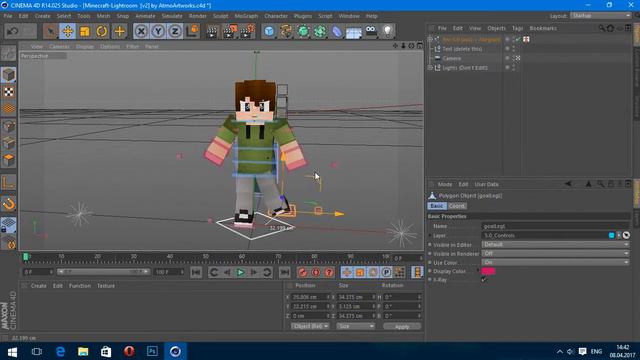This screenshot has height=360, width=640.
Task: Toggle the Y axis lock
Action: click(x=158, y=31)
